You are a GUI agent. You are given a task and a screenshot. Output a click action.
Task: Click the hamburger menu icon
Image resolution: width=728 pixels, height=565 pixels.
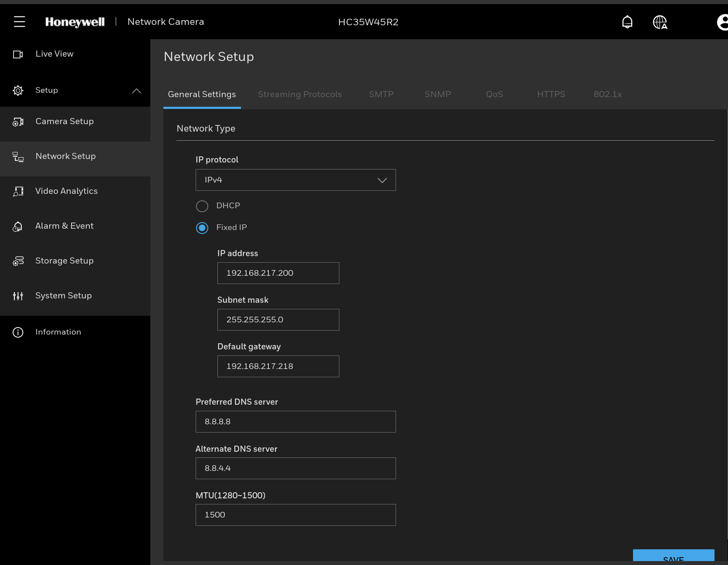click(x=19, y=22)
